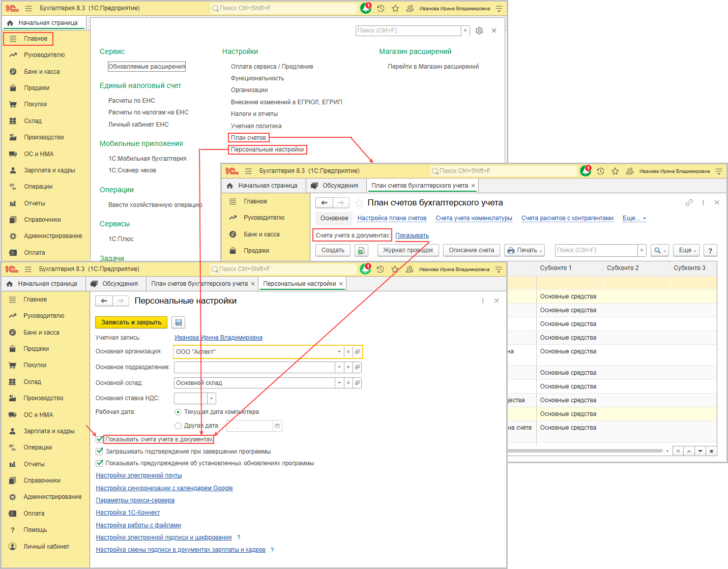728x569 pixels.
Task: Open План счетов link under Настройки
Action: [x=248, y=138]
